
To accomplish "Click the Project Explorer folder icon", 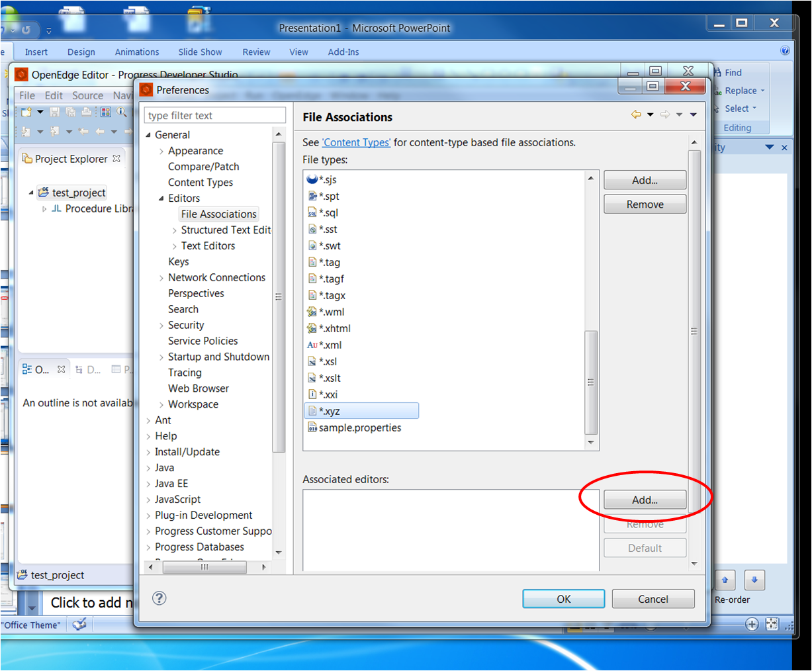I will 27,158.
